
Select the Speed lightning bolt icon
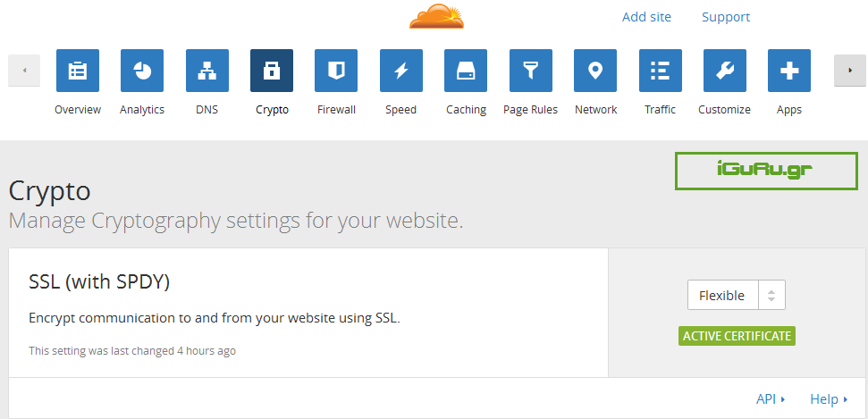click(401, 71)
